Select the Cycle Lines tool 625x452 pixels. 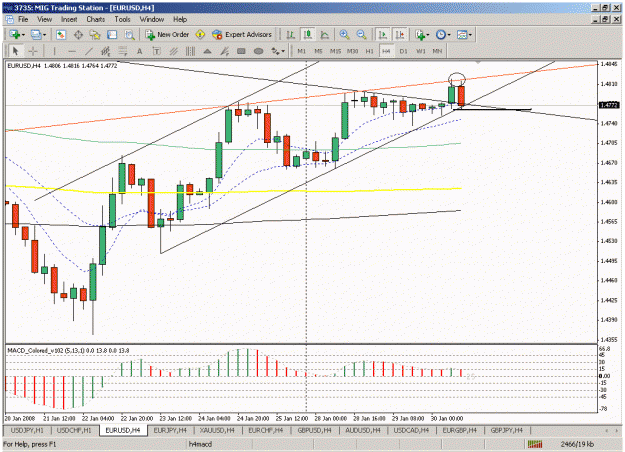[x=191, y=51]
